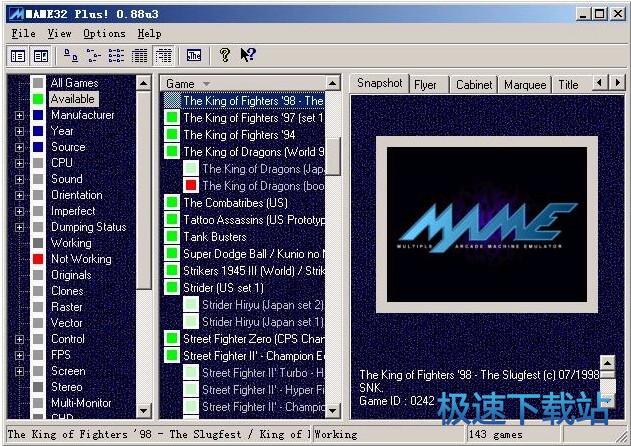
Task: Switch to the Flyer tab
Action: click(x=429, y=85)
